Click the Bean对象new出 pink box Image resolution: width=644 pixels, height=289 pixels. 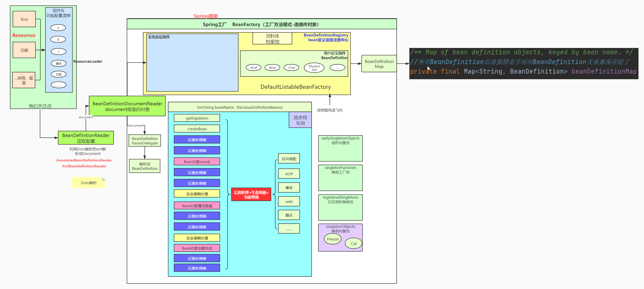(x=197, y=162)
